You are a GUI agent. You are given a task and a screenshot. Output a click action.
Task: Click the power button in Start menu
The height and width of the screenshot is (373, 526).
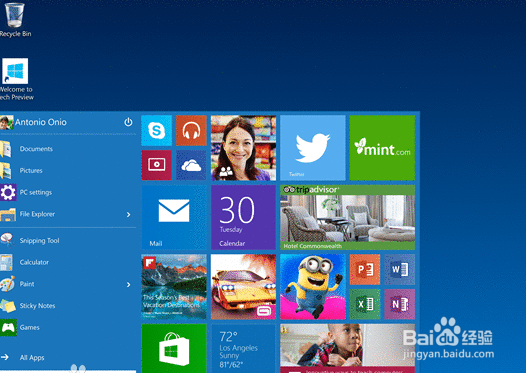(x=128, y=122)
